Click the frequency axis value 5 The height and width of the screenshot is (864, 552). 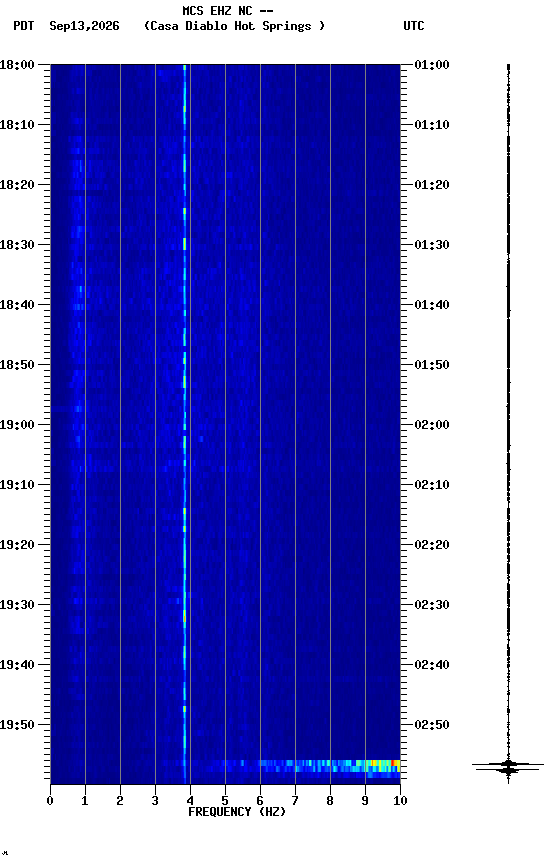click(x=225, y=801)
